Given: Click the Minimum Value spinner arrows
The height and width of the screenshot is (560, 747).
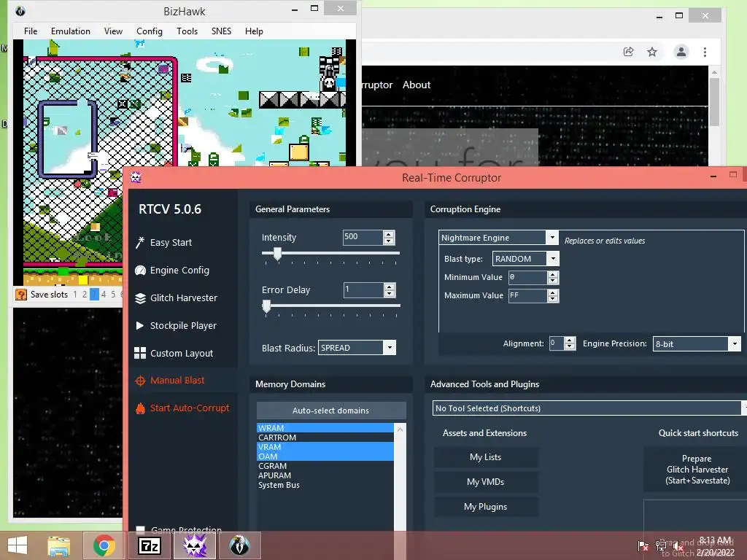Looking at the screenshot, I should [x=553, y=277].
